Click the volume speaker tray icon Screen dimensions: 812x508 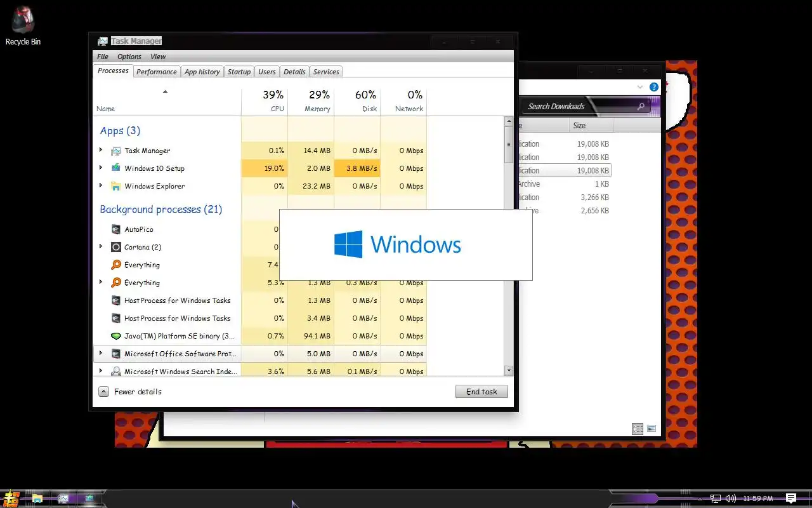tap(731, 498)
